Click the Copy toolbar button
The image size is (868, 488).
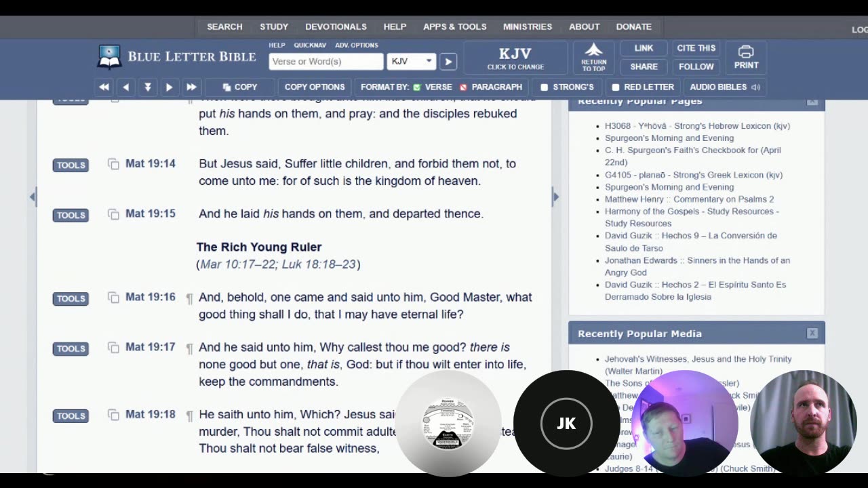[240, 87]
